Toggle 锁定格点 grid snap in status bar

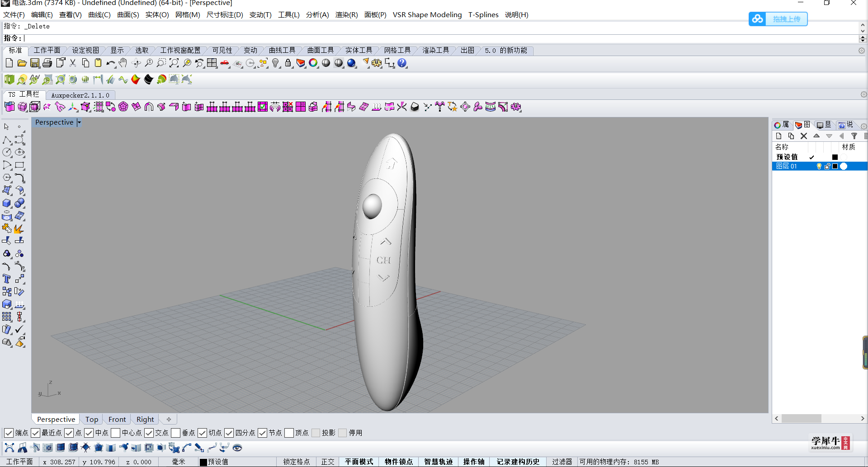[297, 462]
